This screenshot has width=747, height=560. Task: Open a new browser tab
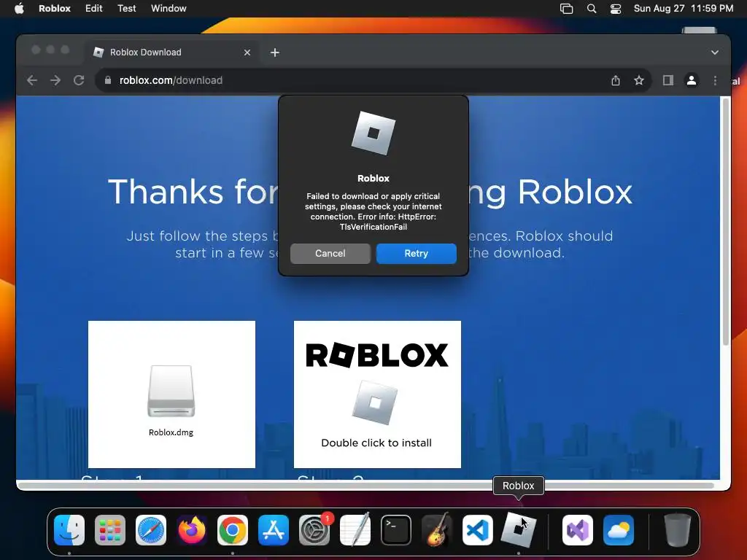click(275, 52)
